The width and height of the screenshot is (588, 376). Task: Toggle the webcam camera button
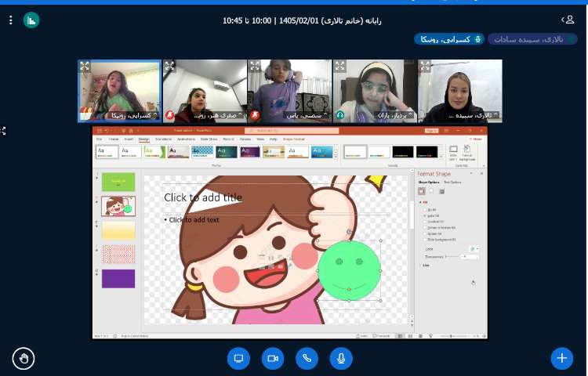pos(273,359)
